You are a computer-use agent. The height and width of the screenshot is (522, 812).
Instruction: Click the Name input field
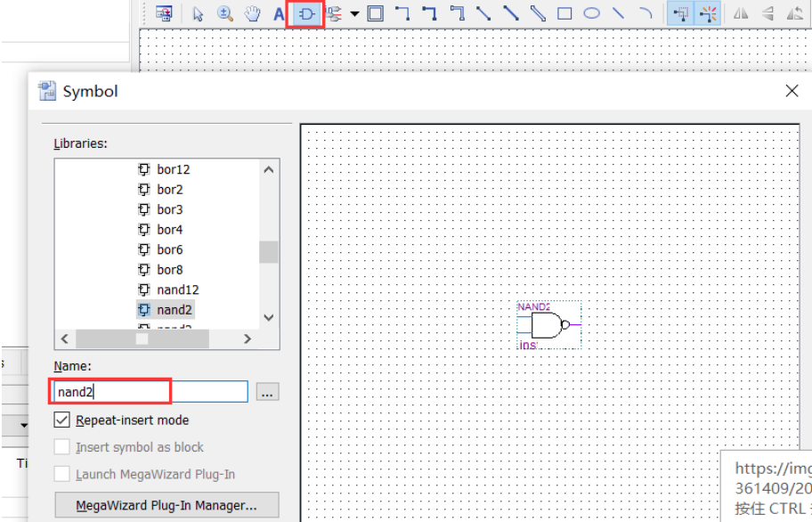tap(150, 392)
